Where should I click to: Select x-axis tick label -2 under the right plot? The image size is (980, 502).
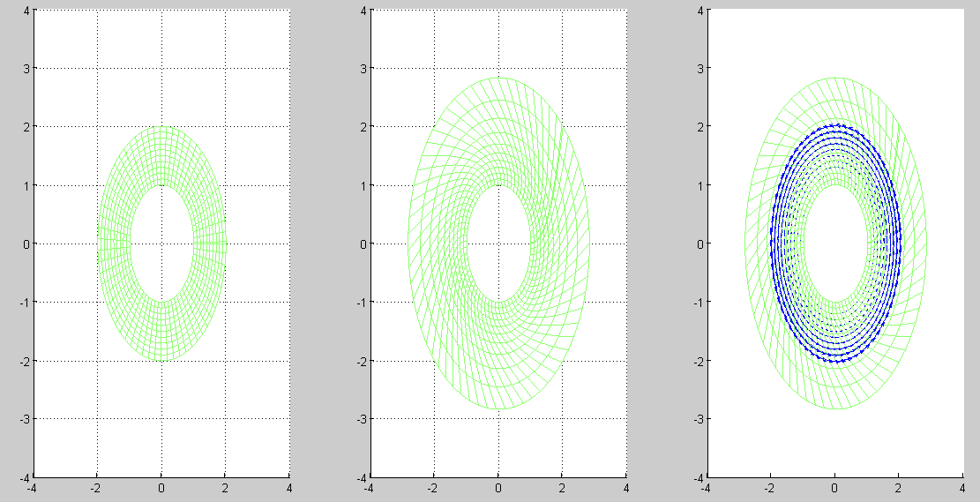pos(769,487)
